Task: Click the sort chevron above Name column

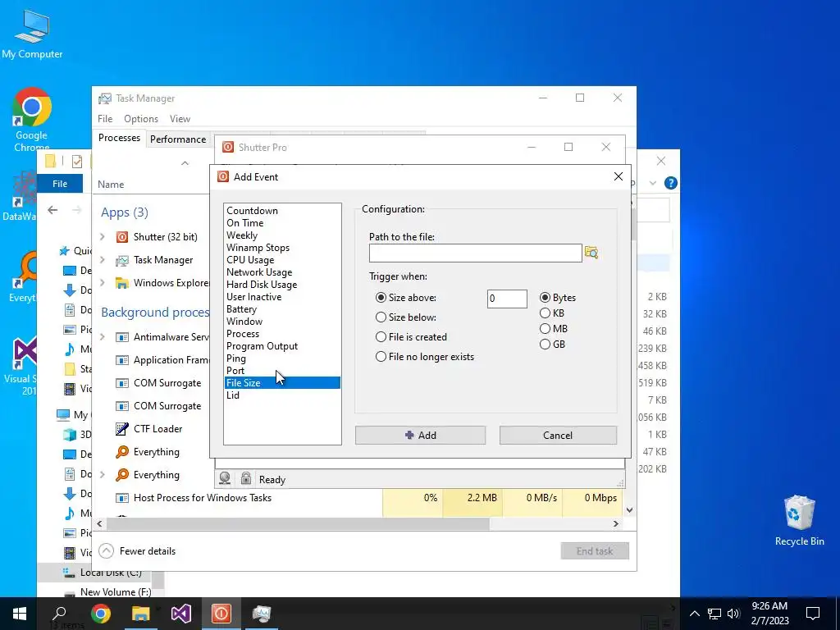Action: click(x=185, y=163)
